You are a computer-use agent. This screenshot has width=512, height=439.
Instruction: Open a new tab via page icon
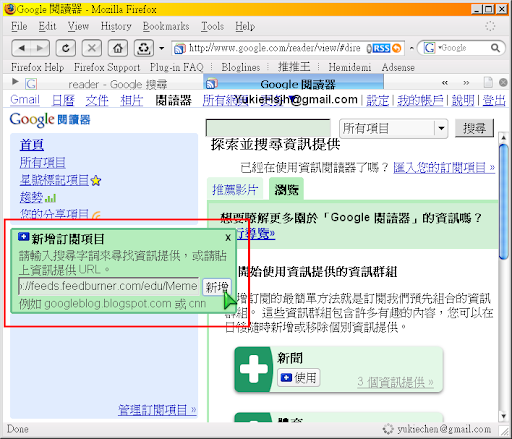pyautogui.click(x=488, y=82)
